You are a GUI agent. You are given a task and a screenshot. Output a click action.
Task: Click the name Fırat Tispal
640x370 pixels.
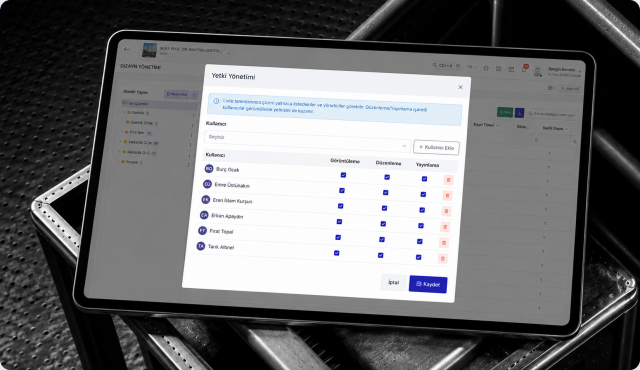click(x=221, y=231)
